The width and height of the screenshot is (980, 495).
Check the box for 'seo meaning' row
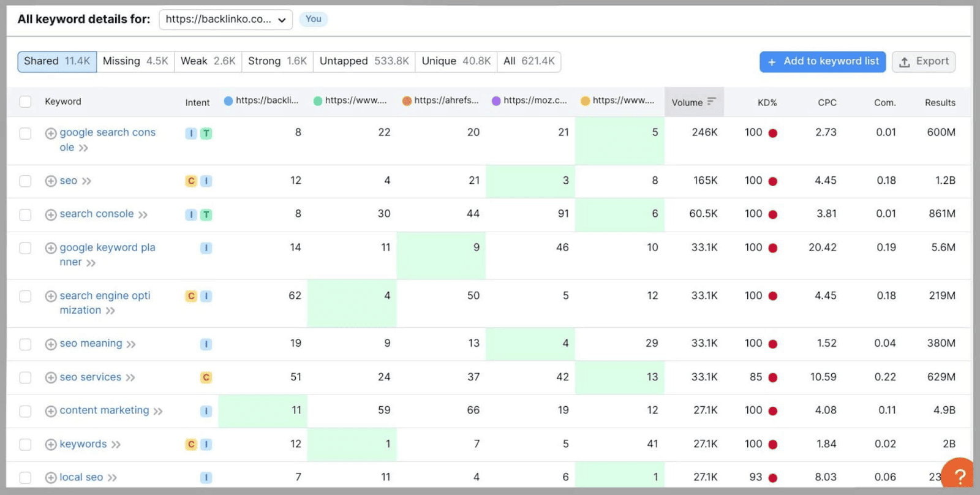(x=25, y=344)
